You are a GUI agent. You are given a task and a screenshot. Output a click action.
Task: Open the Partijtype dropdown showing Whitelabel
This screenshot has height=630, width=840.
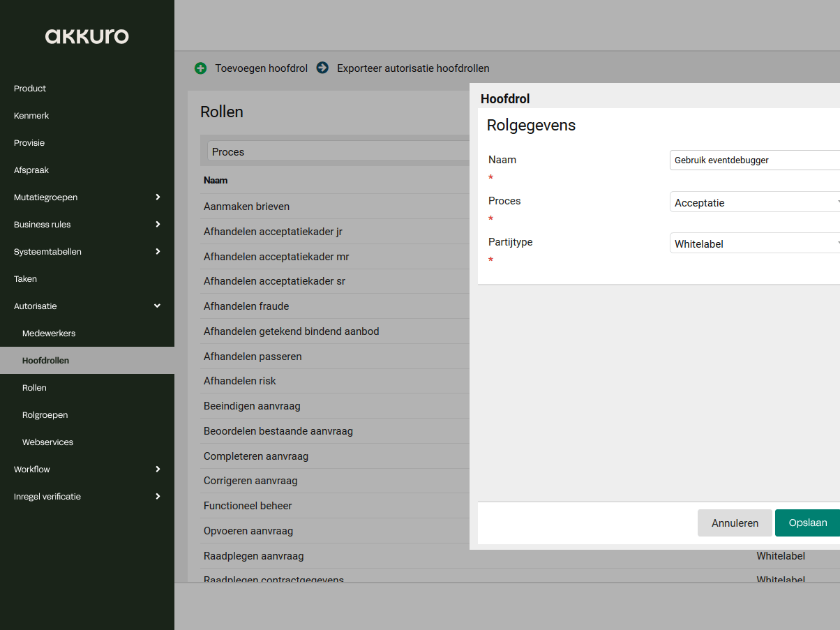tap(753, 243)
